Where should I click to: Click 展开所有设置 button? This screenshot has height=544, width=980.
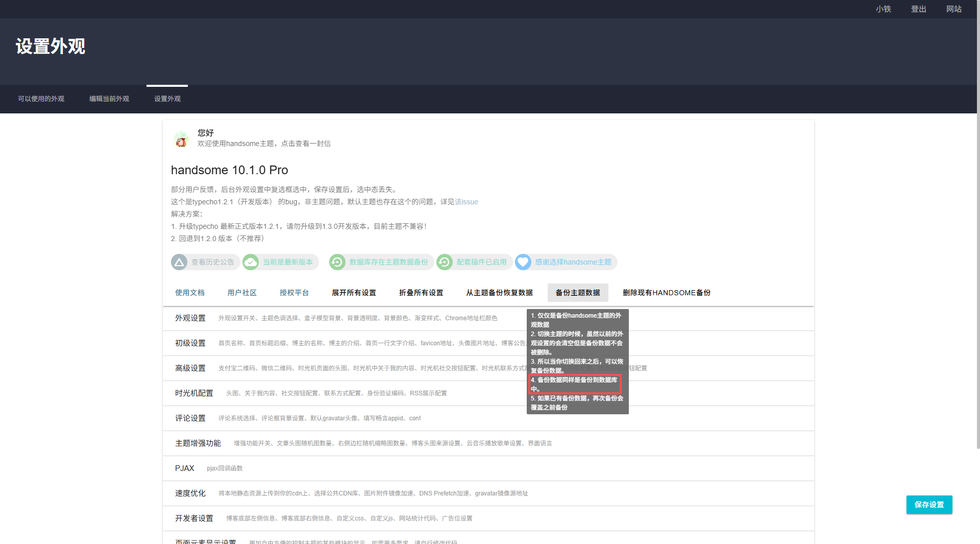tap(354, 293)
